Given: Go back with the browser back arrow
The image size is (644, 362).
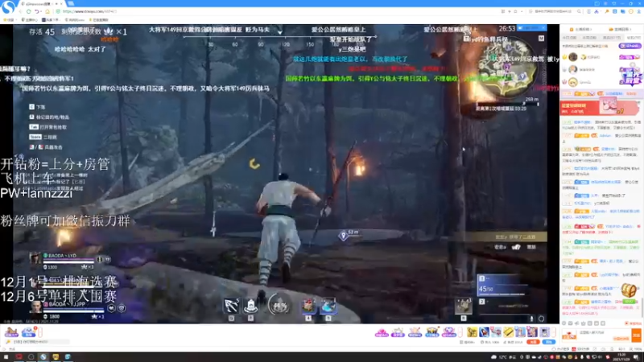Looking at the screenshot, I should tap(21, 11).
